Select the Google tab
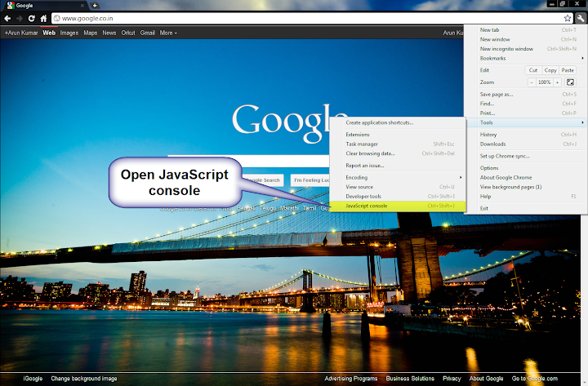Viewport: 588px width, 386px height. coord(45,6)
